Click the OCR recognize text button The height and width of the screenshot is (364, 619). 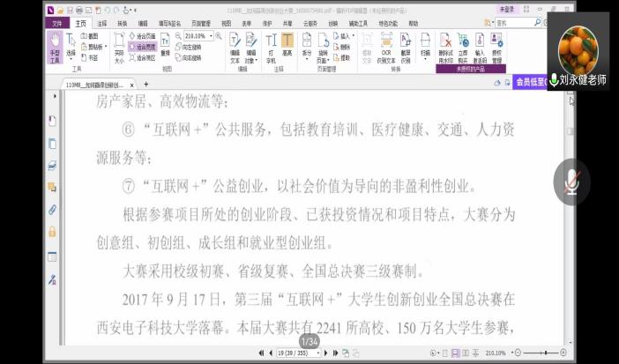tap(386, 48)
